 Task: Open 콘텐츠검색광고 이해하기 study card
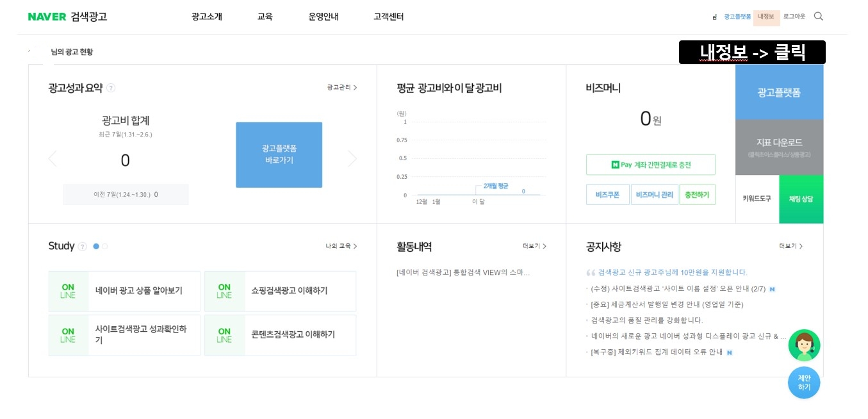tap(281, 335)
